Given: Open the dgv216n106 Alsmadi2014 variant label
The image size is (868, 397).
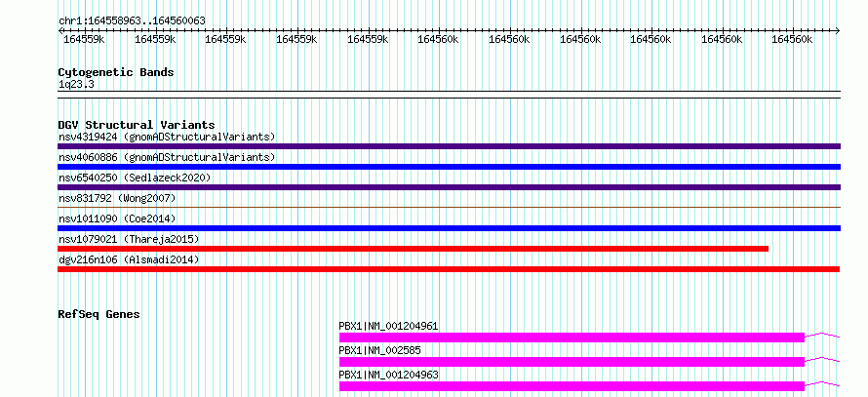Looking at the screenshot, I should click(x=129, y=259).
